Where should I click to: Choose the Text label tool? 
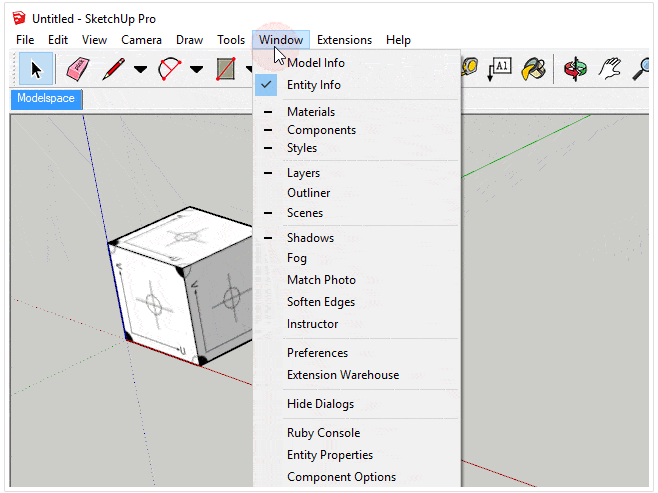(500, 69)
